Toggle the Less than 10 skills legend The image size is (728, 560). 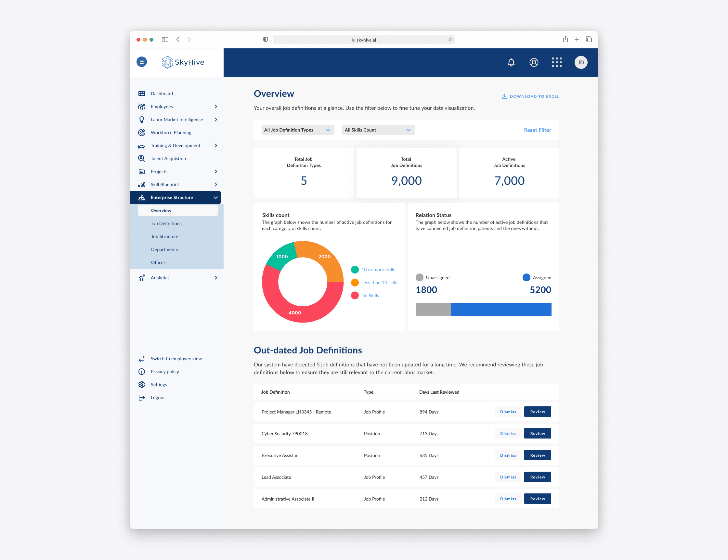pos(379,283)
